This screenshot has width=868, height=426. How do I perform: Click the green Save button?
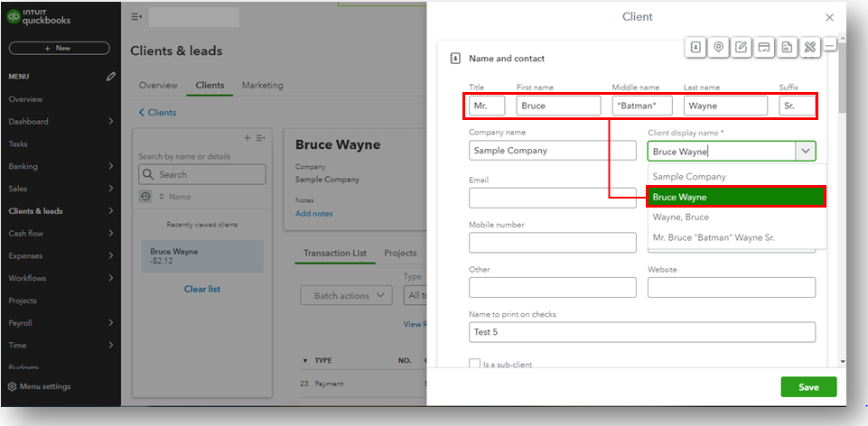808,387
